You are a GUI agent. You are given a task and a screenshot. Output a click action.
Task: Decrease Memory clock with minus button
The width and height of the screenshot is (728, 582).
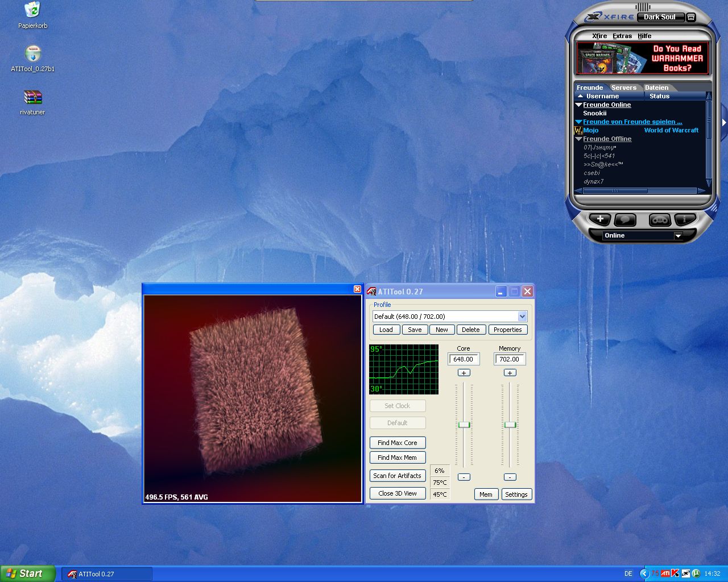tap(510, 477)
